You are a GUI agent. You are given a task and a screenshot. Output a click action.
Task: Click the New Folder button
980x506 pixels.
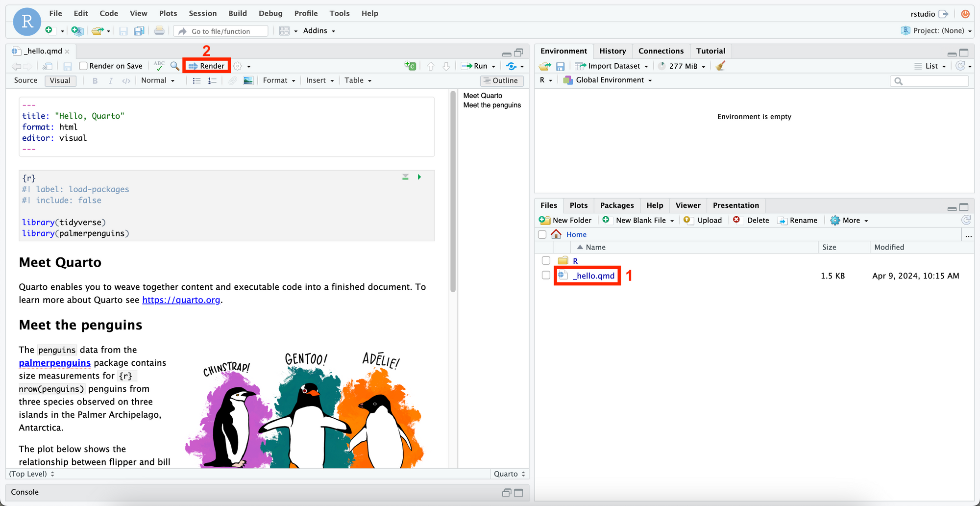click(565, 220)
